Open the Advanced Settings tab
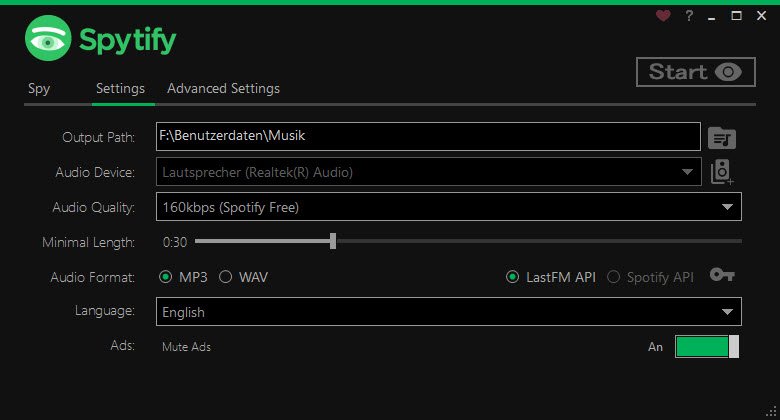The width and height of the screenshot is (780, 420). click(223, 88)
